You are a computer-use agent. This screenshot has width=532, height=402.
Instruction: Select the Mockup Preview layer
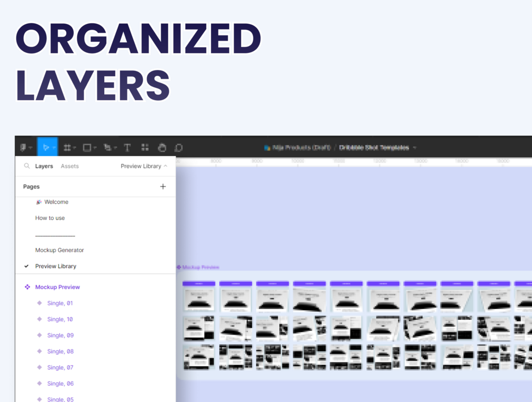click(58, 287)
